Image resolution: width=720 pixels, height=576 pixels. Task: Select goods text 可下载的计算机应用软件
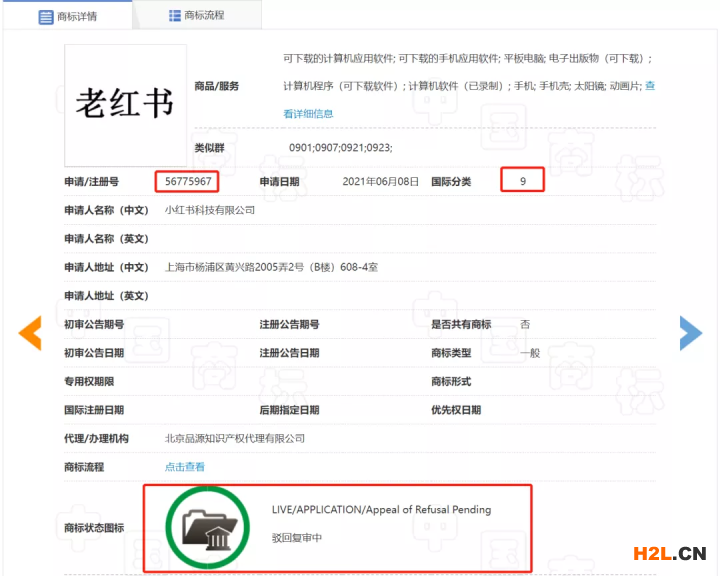pos(338,58)
